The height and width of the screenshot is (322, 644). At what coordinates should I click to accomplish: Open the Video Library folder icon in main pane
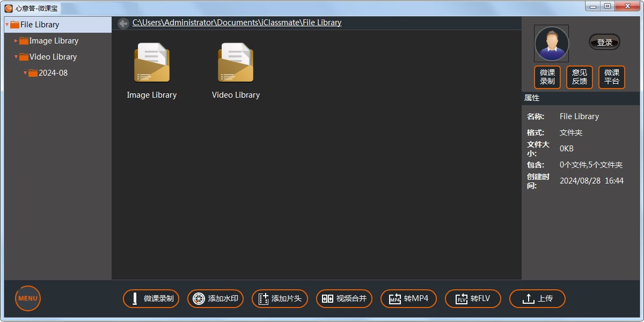pos(236,63)
